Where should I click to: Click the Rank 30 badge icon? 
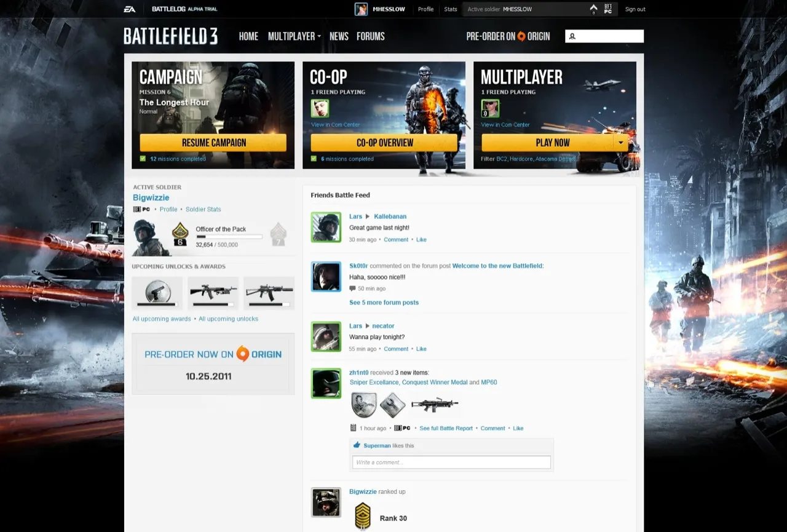point(363,515)
